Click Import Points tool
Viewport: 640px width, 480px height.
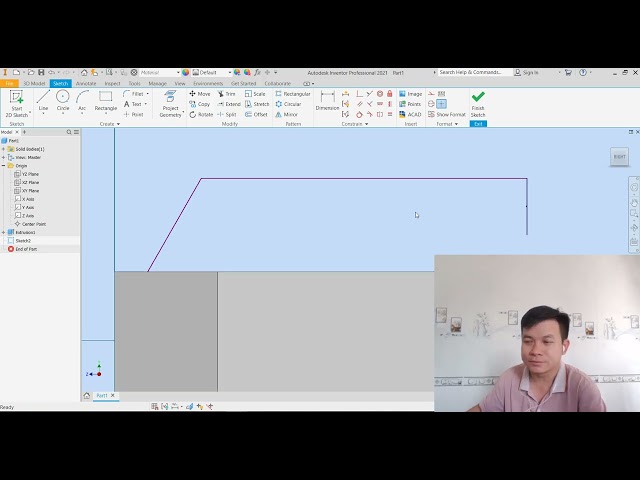click(410, 104)
